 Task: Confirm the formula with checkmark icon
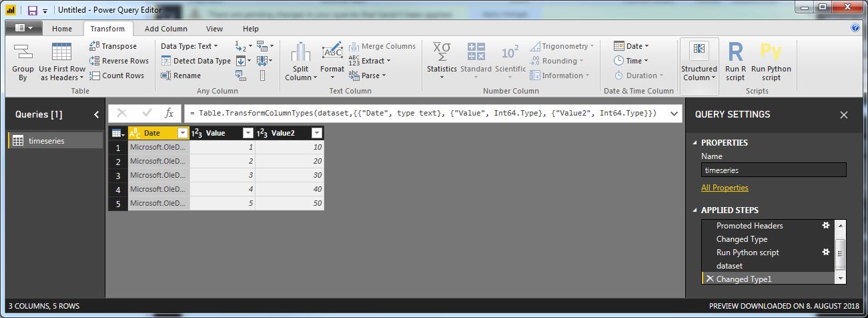(147, 114)
